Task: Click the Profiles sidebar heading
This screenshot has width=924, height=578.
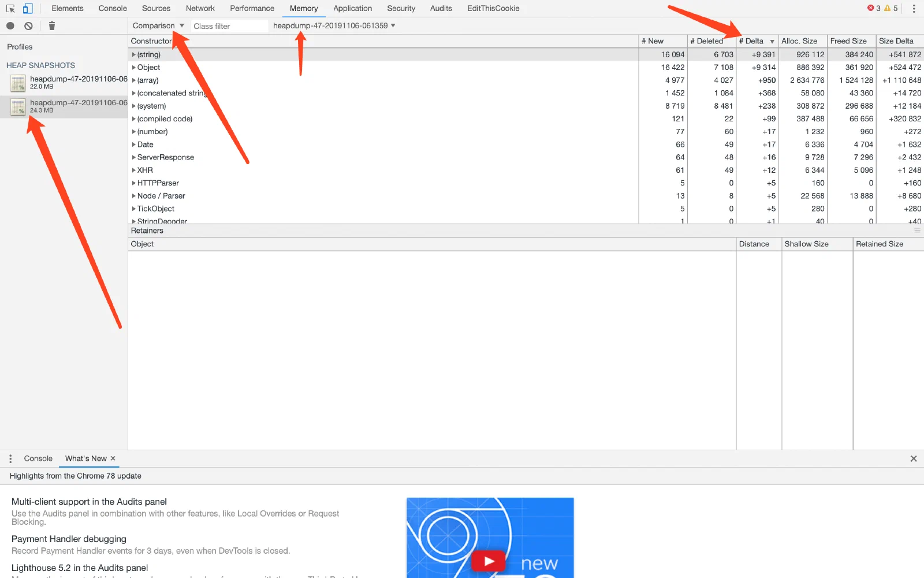Action: (x=20, y=47)
